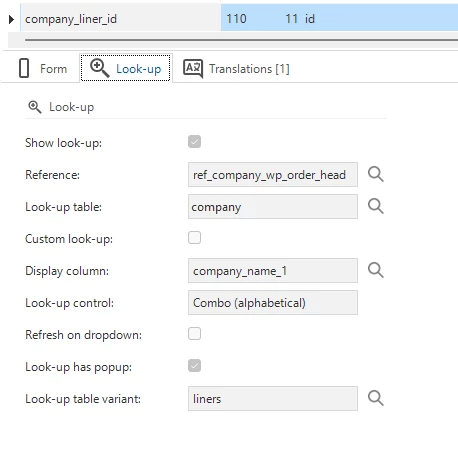Open the Look-up control combo box
The image size is (458, 464).
[273, 303]
